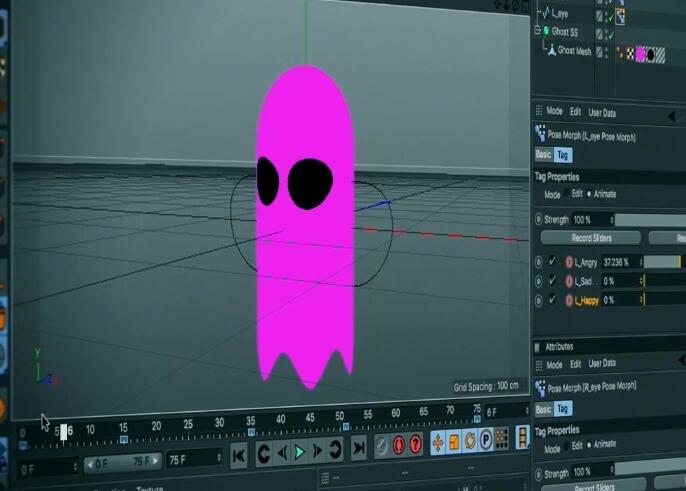Viewport: 686px width, 491px height.
Task: Open Edit menu in upper attribute manager
Action: (x=575, y=112)
